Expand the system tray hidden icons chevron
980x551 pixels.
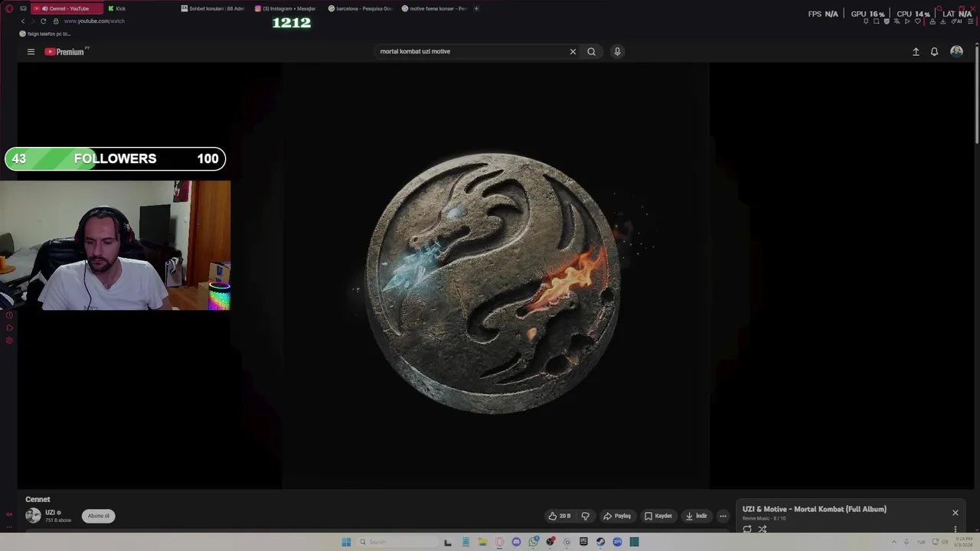pyautogui.click(x=893, y=542)
